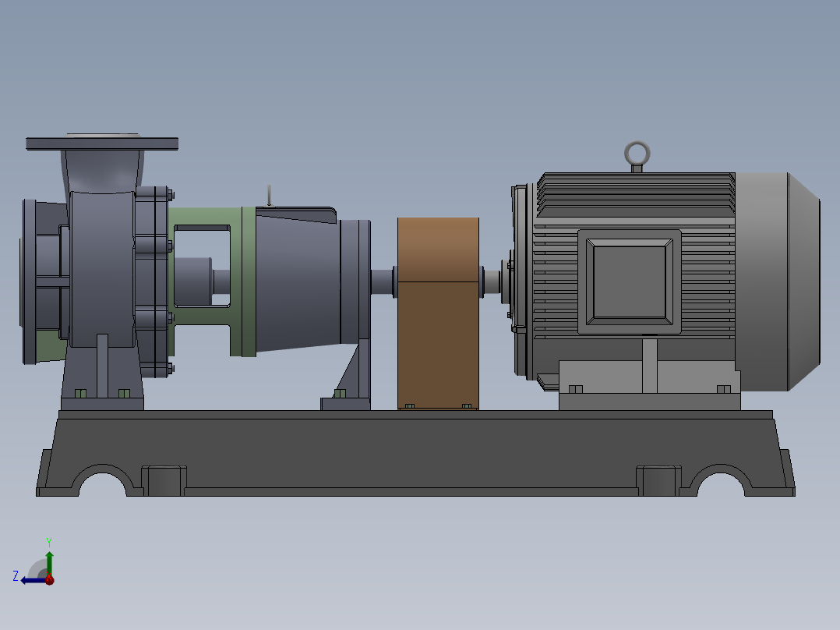This screenshot has width=840, height=630.
Task: Click the green Y axis of the triad
Action: [49, 563]
